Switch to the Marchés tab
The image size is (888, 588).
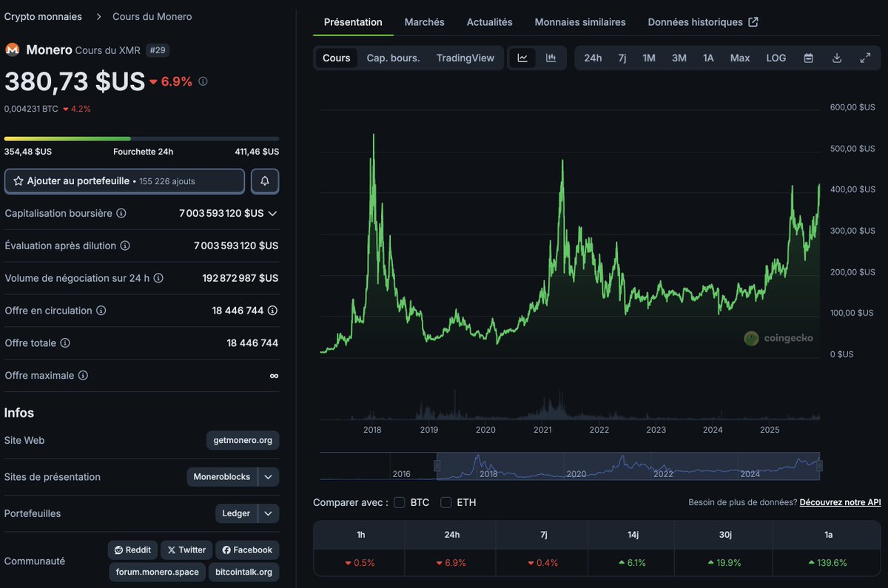(x=424, y=22)
